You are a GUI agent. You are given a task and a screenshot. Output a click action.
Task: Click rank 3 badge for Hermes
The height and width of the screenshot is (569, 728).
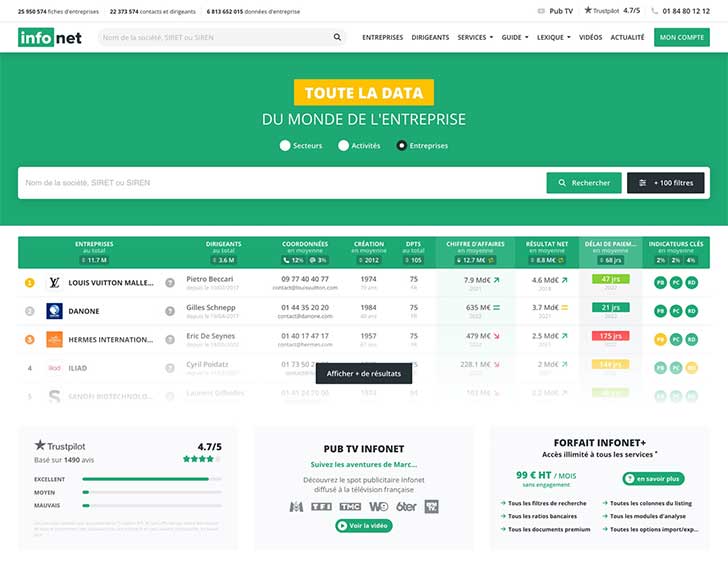(30, 339)
